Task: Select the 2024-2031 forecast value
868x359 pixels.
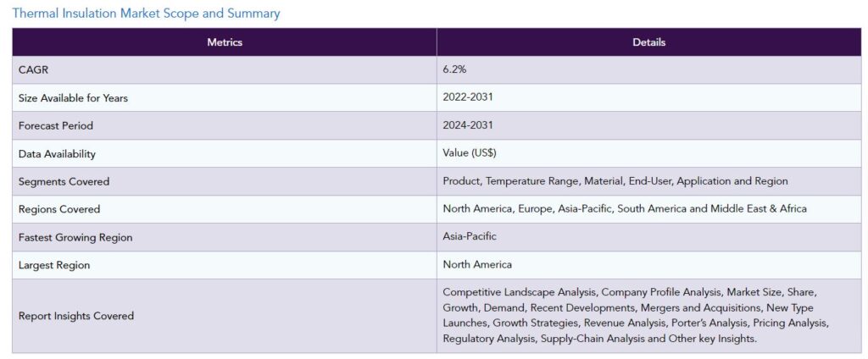Action: coord(468,125)
